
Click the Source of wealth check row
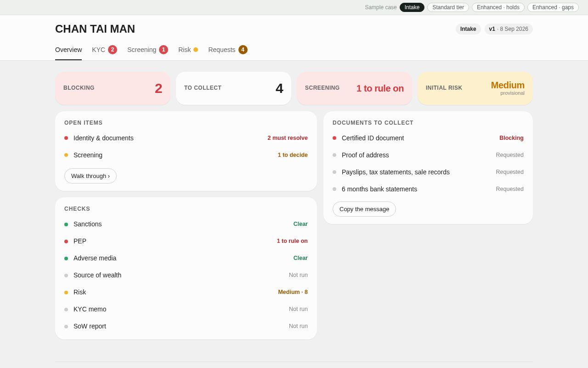click(186, 275)
